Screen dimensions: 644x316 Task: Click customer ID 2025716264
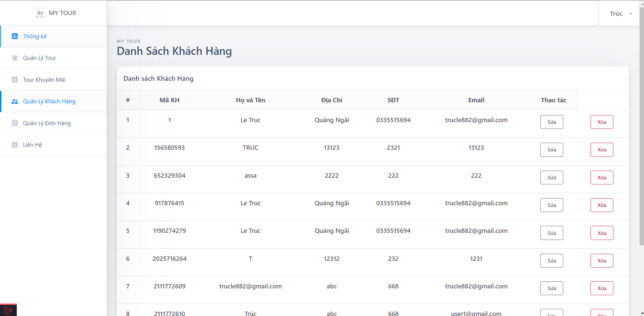(x=170, y=259)
